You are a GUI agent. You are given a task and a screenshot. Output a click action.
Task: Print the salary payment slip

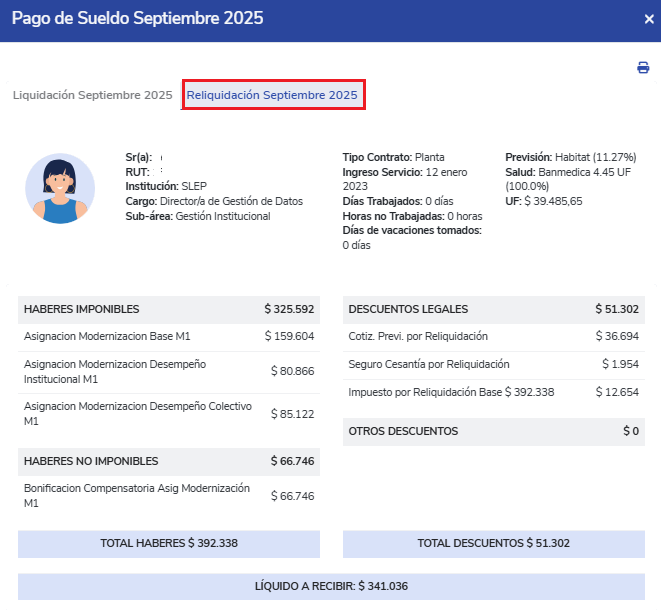coord(643,68)
